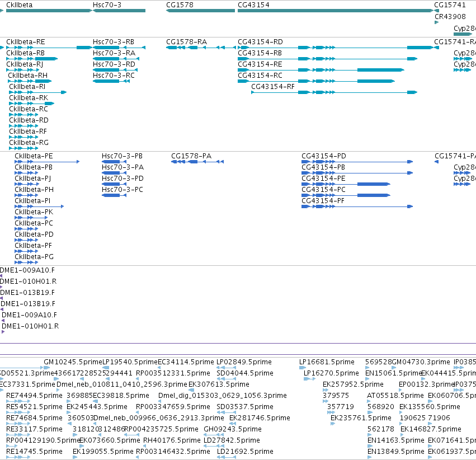This screenshot has width=476, height=460.
Task: Select the Hsc70-3-PB protein label
Action: (122, 156)
